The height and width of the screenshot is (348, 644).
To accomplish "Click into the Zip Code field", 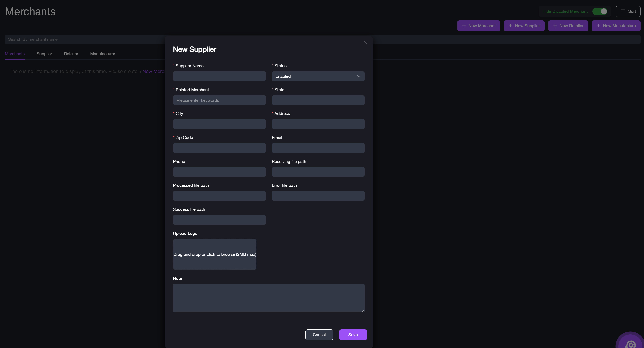I will point(219,148).
